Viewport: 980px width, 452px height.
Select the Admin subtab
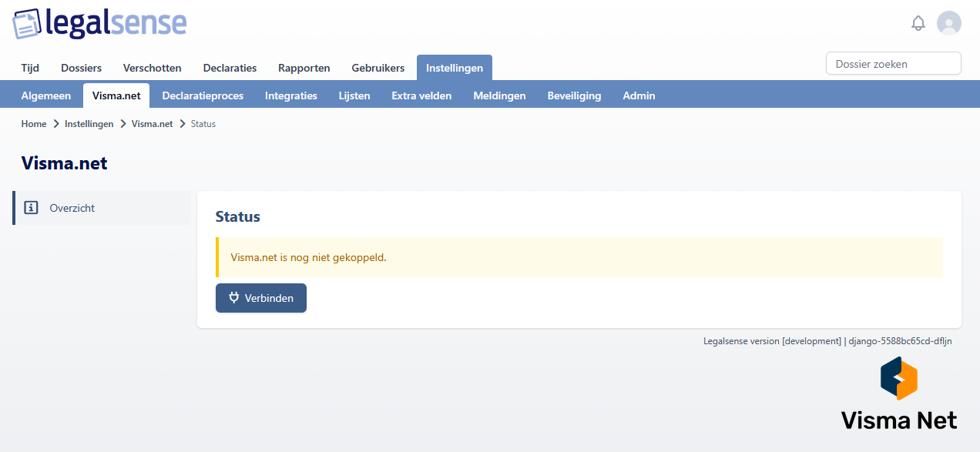(639, 95)
